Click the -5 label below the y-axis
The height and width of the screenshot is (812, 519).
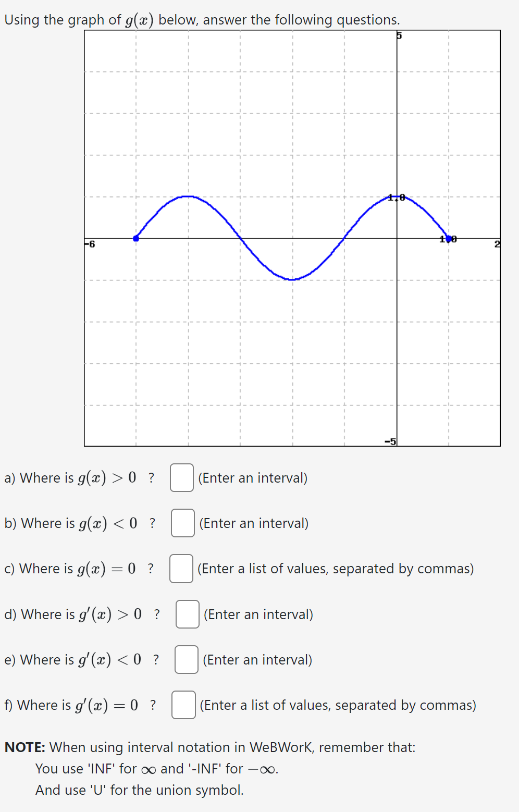pos(390,440)
